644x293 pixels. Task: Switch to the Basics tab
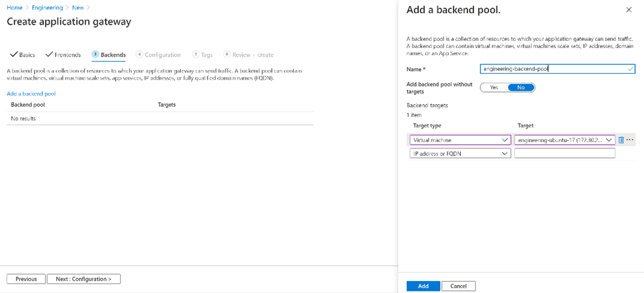[23, 55]
